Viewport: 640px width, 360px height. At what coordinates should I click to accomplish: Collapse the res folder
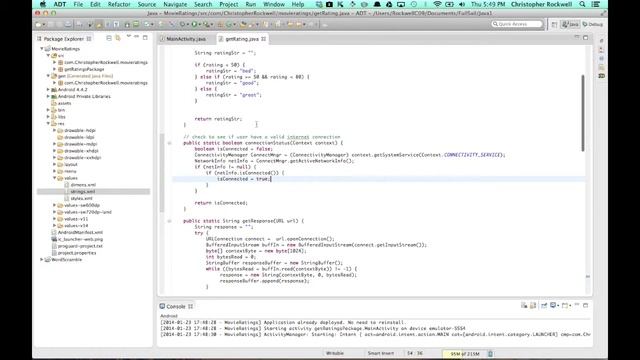click(48, 123)
